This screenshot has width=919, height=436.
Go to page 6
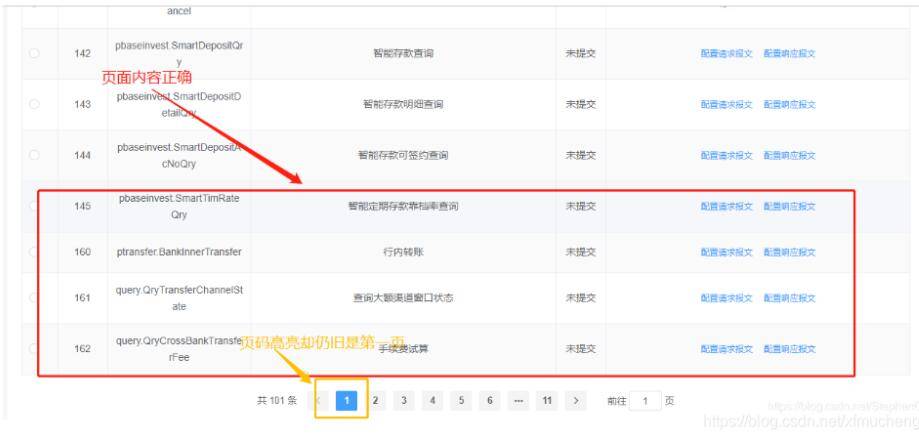point(489,401)
